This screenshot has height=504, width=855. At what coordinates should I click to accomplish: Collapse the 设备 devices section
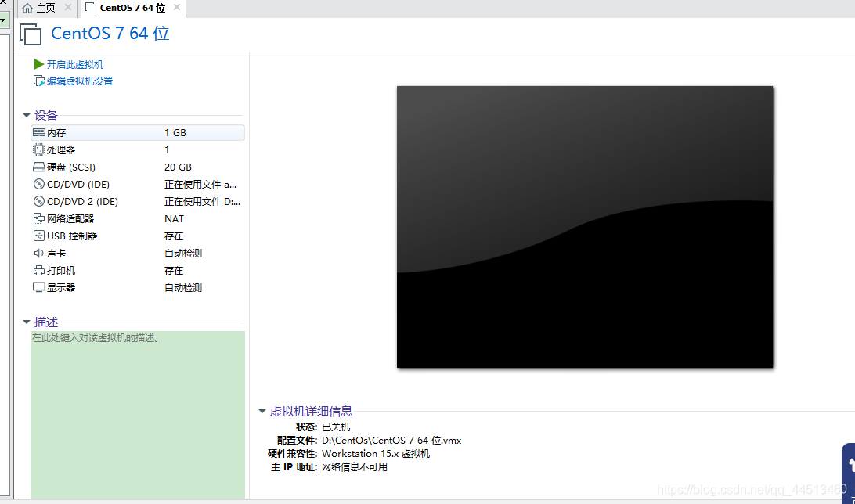point(27,114)
